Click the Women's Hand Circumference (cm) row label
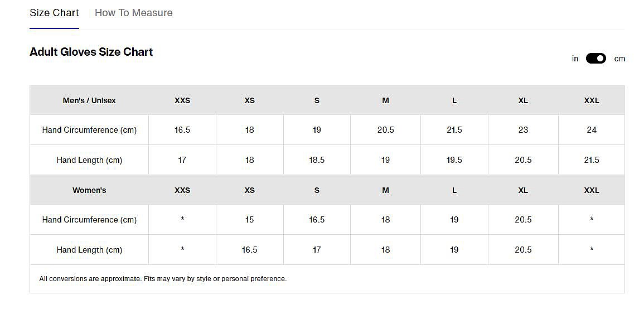The image size is (644, 314). point(89,220)
